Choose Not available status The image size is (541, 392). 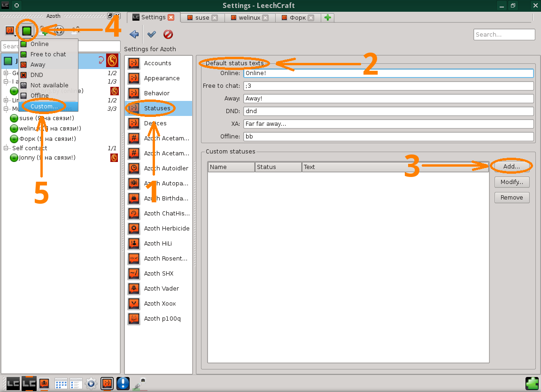click(48, 85)
